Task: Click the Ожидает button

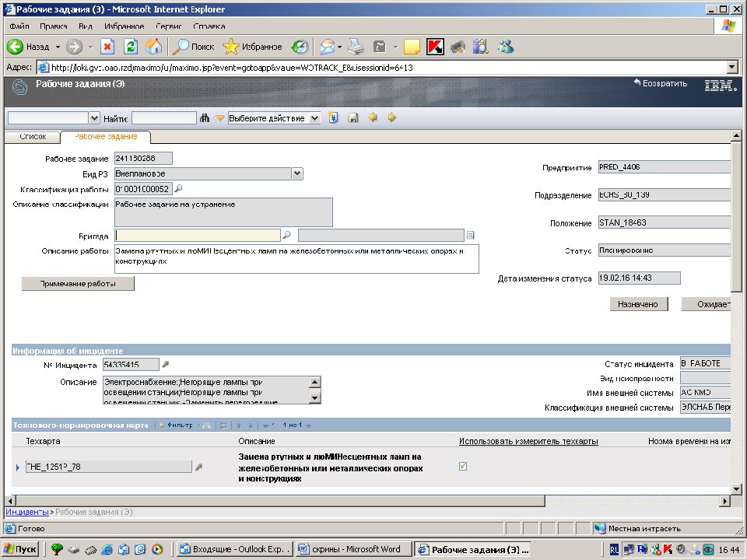Action: click(x=707, y=304)
